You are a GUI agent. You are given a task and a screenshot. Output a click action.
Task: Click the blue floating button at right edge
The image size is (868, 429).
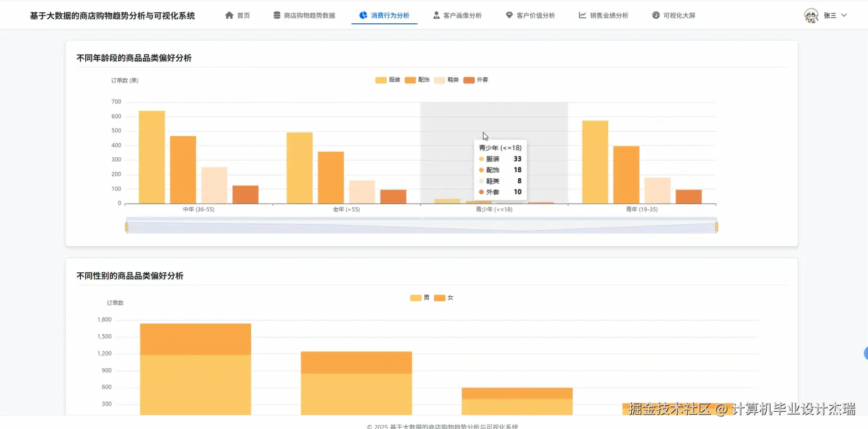click(x=866, y=353)
